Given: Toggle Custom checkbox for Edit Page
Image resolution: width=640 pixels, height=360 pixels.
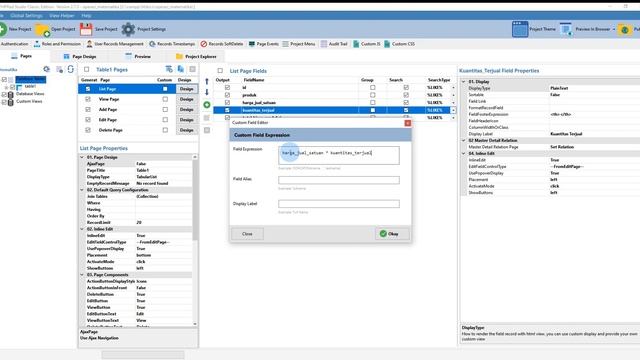Looking at the screenshot, I should (165, 120).
